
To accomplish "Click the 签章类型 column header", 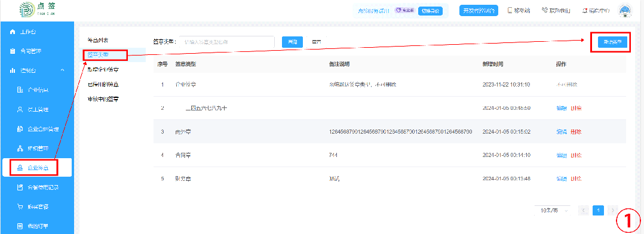I will click(186, 64).
